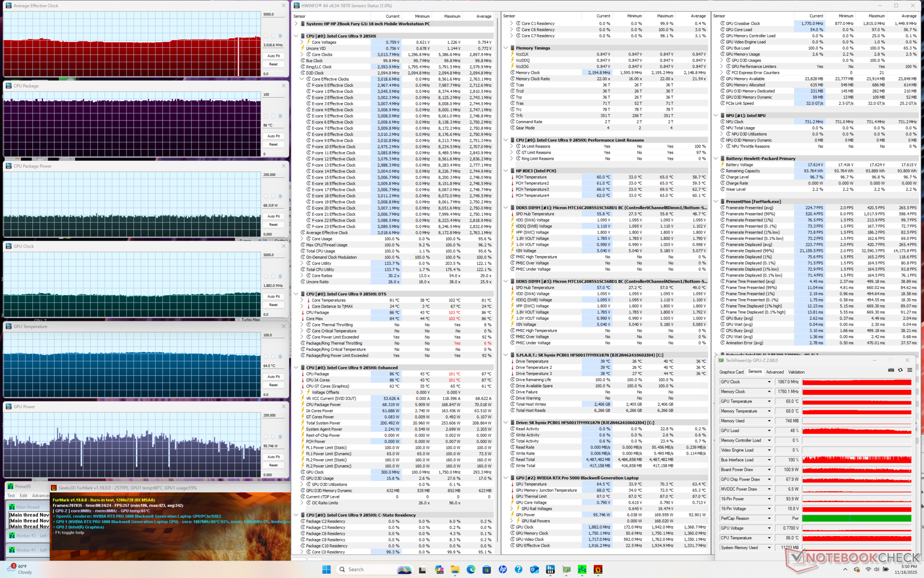Click first color circle in Average Effective Clock graph

pyautogui.click(x=266, y=36)
